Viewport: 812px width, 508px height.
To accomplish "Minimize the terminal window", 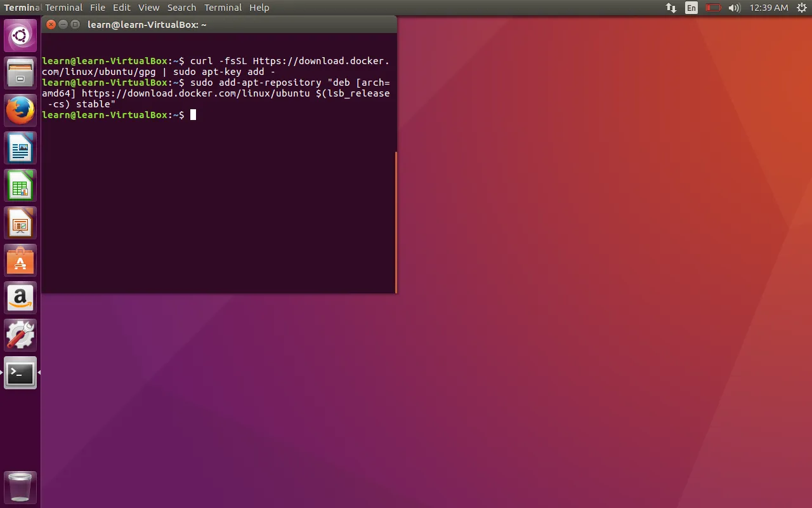I will [63, 25].
